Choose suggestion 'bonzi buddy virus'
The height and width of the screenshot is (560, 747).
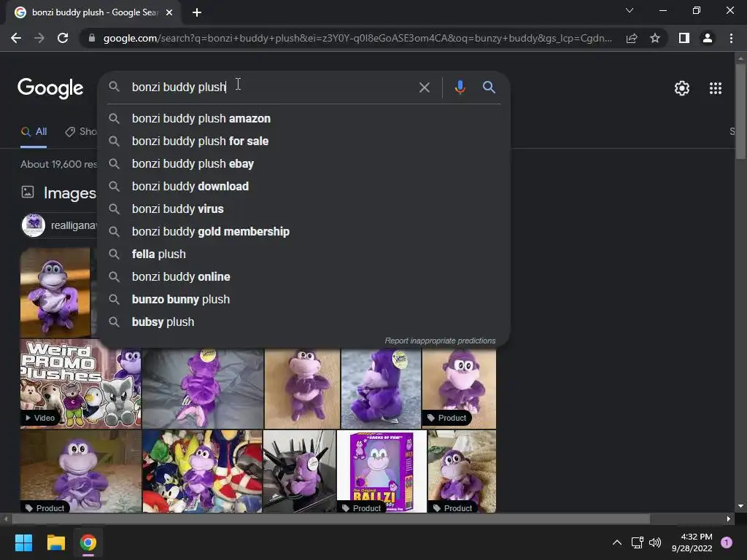pos(304,209)
